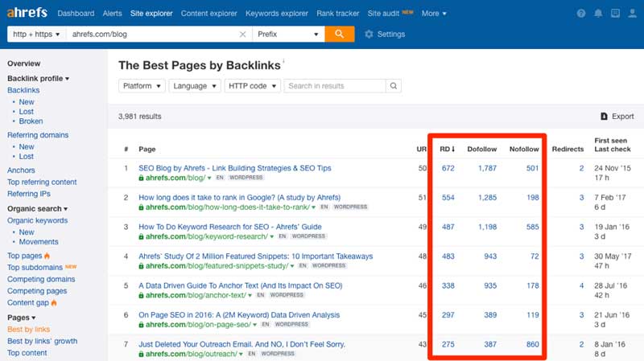The height and width of the screenshot is (361, 644).
Task: Open Best by links' growth
Action: (x=43, y=342)
